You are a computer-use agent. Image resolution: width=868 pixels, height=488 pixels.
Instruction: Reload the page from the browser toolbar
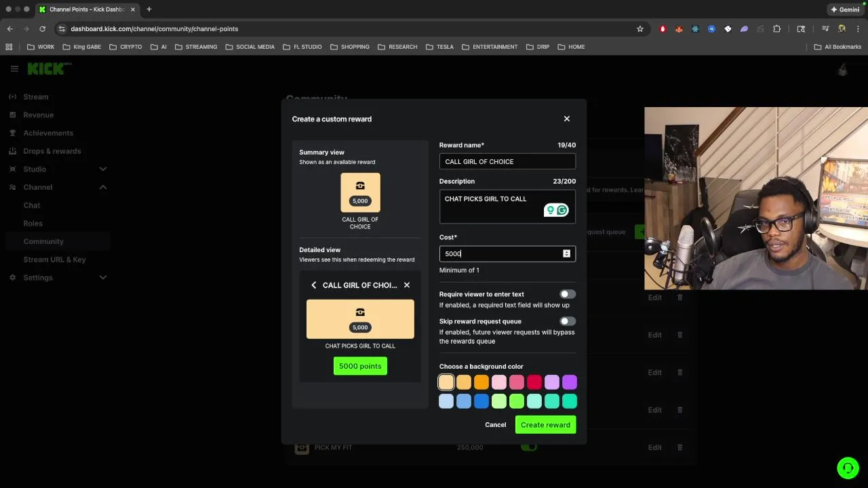click(42, 29)
